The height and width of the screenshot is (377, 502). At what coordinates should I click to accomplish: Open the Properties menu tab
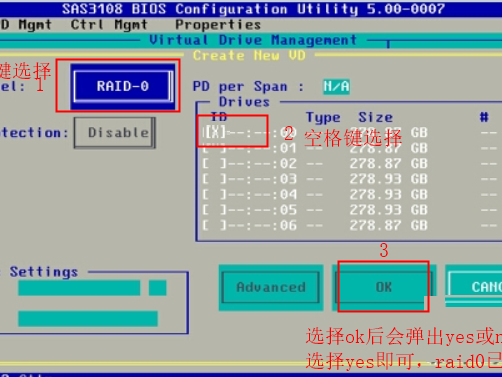click(218, 25)
